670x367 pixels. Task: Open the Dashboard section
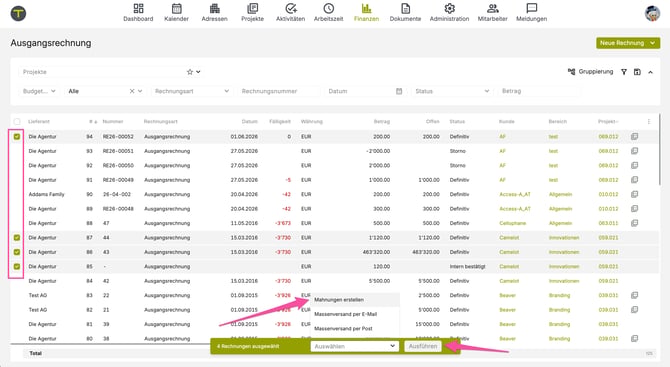tap(138, 12)
